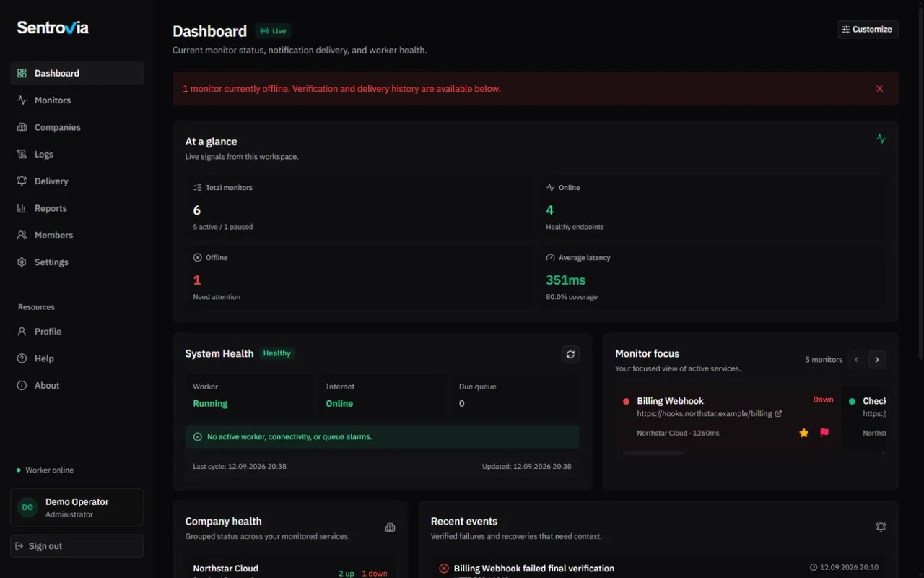The image size is (924, 578).
Task: Open Companies section
Action: 77,127
